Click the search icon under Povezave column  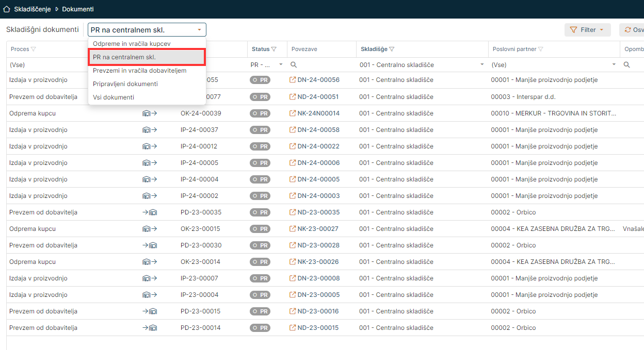point(294,65)
